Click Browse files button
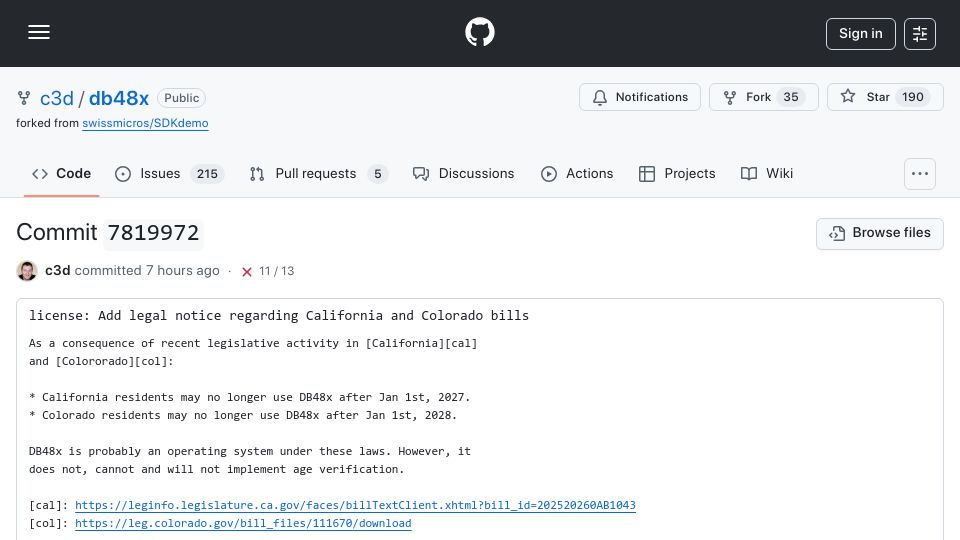The image size is (960, 540). click(879, 233)
